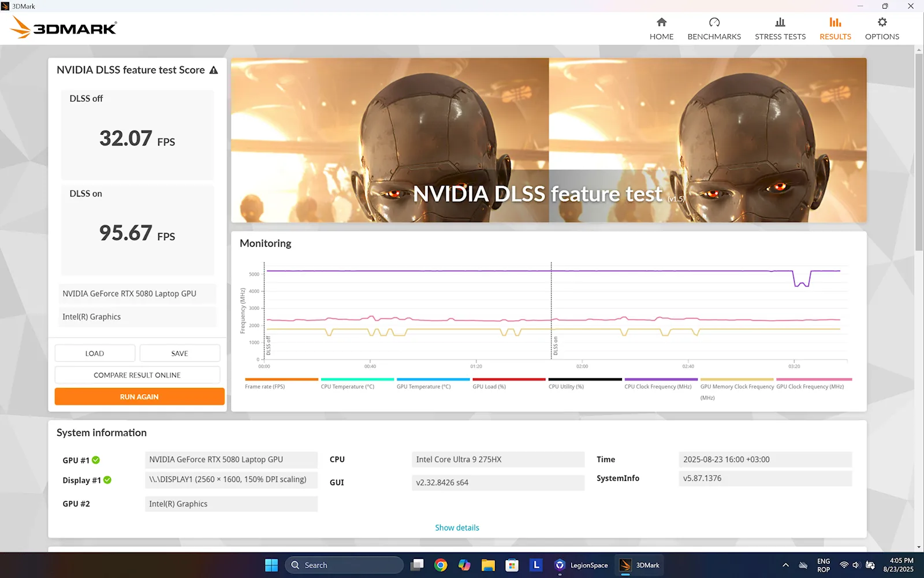
Task: Go to Stress Tests section
Action: pos(780,29)
